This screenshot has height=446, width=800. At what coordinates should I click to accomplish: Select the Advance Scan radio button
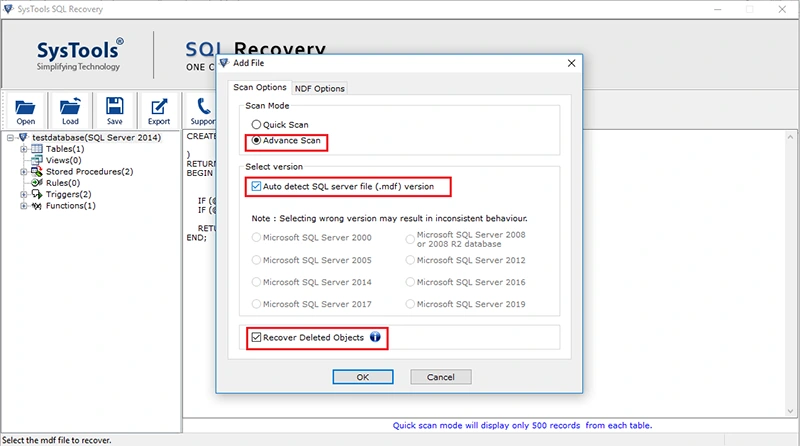click(x=256, y=140)
